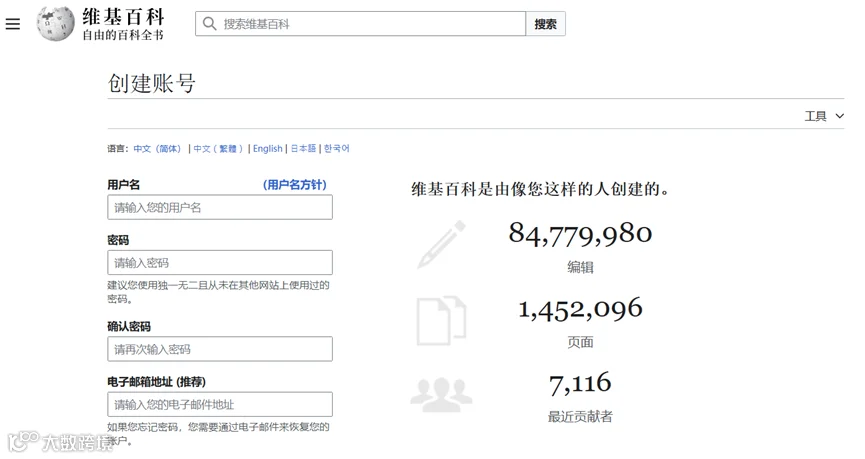The width and height of the screenshot is (865, 459).
Task: Click the 电子邮箱地址 email input field
Action: pyautogui.click(x=220, y=404)
